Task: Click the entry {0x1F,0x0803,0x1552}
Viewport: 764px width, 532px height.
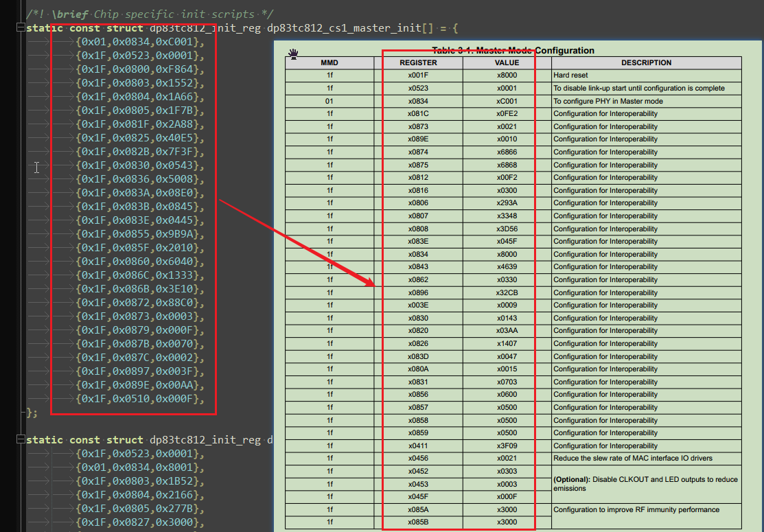Action: point(140,83)
